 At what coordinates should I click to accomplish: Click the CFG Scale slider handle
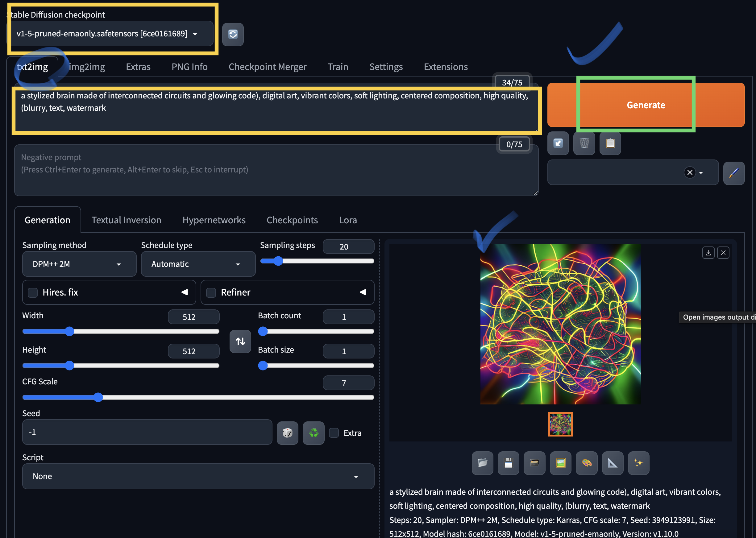[x=98, y=397]
